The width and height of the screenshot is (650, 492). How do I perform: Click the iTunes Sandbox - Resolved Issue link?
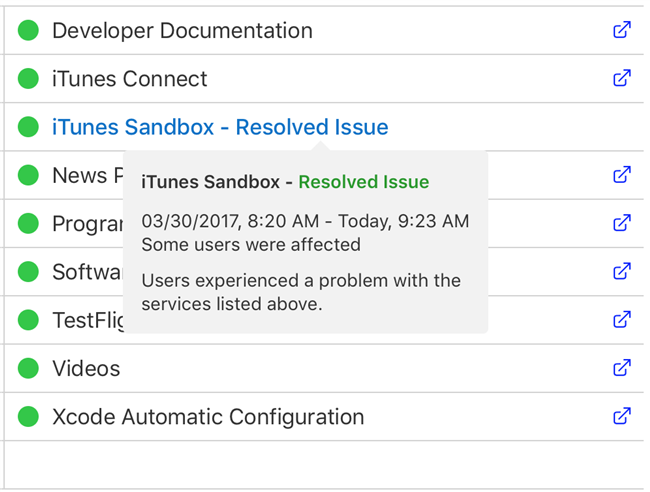(x=220, y=127)
